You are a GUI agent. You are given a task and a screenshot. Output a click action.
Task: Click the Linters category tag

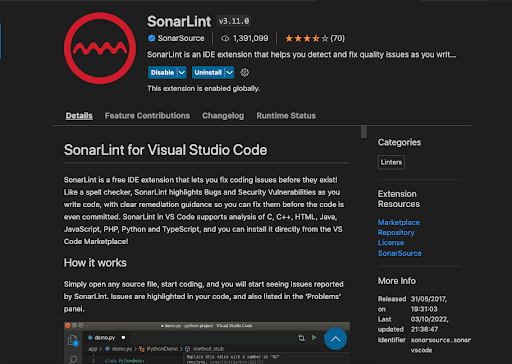click(x=391, y=162)
